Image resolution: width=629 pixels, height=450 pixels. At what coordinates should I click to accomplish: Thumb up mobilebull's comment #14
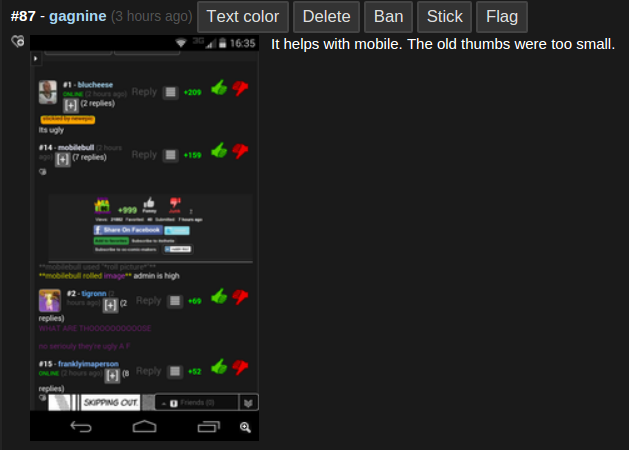pyautogui.click(x=219, y=152)
